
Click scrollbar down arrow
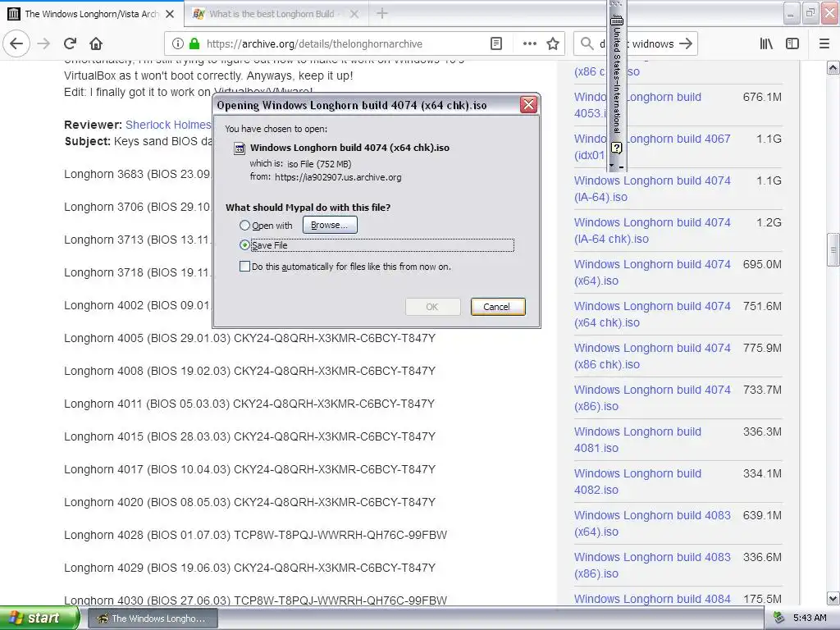point(833,598)
